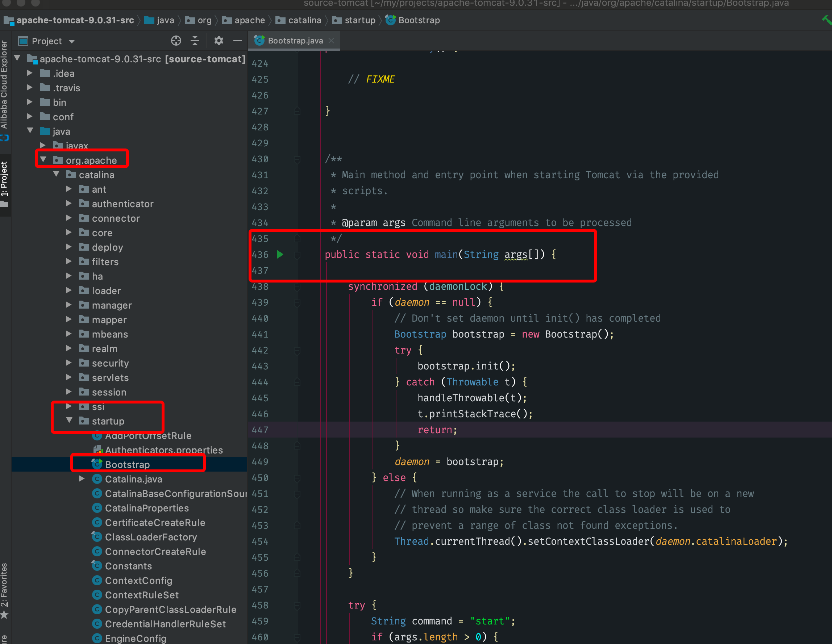
Task: Hide the Project panel with minus icon
Action: (x=238, y=40)
